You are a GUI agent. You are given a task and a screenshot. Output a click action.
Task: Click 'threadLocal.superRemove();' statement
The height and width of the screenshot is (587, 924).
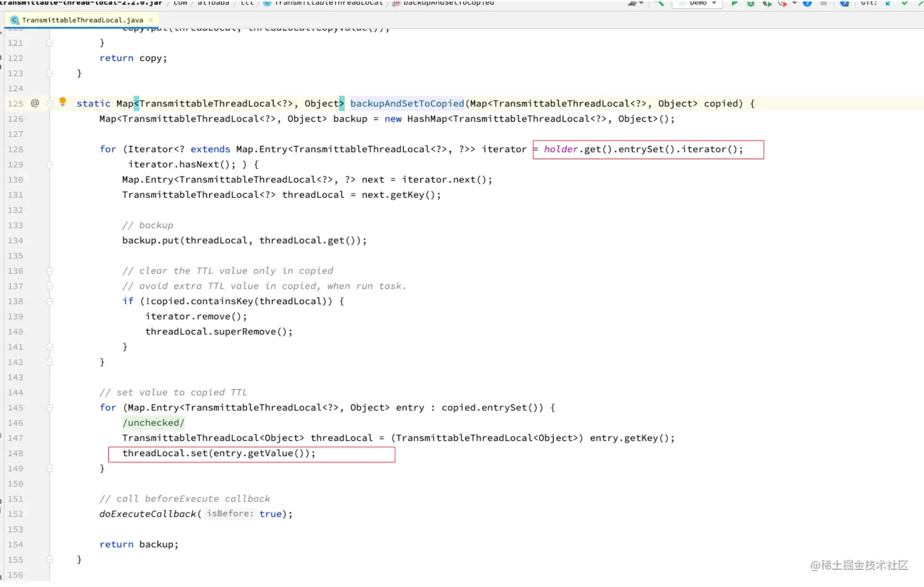tap(219, 332)
